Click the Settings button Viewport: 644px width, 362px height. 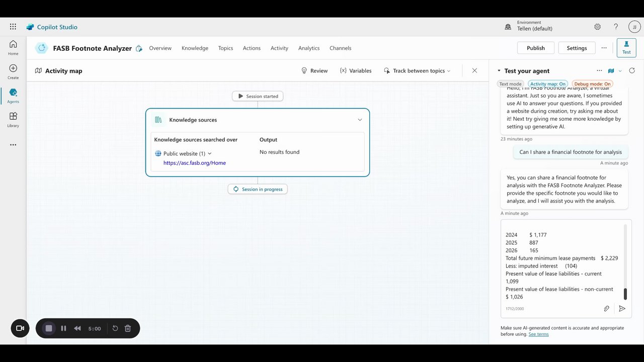pos(577,48)
